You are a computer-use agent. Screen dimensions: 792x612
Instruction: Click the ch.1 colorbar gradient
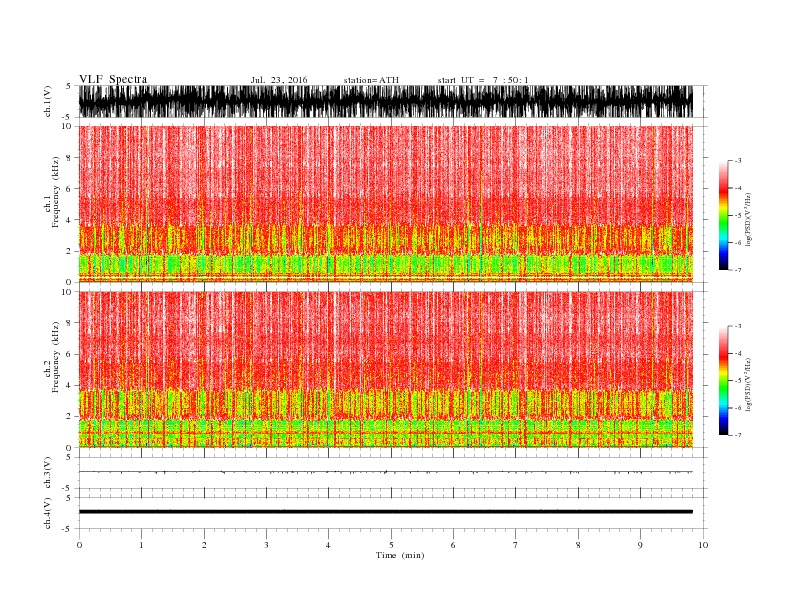tap(723, 215)
